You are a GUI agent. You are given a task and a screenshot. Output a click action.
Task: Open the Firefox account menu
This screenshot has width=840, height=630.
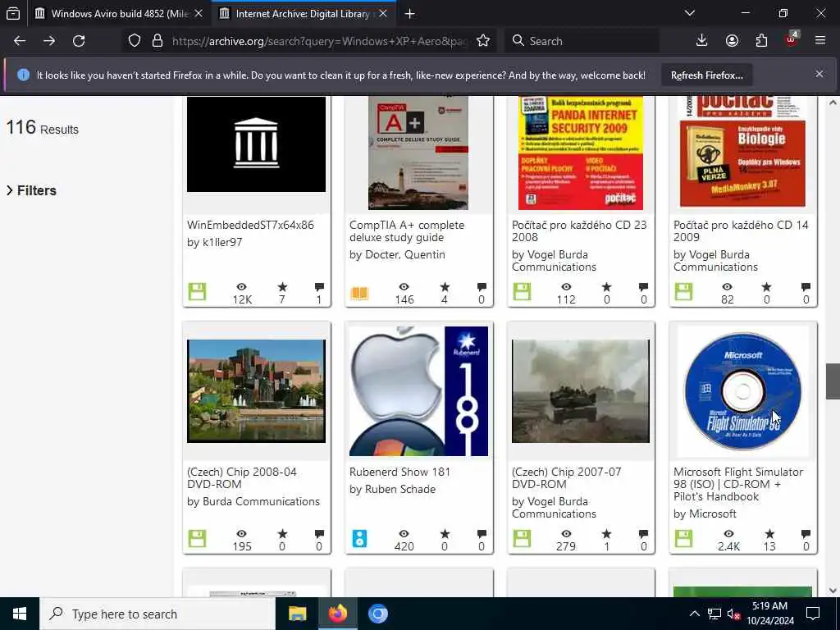[x=732, y=41]
